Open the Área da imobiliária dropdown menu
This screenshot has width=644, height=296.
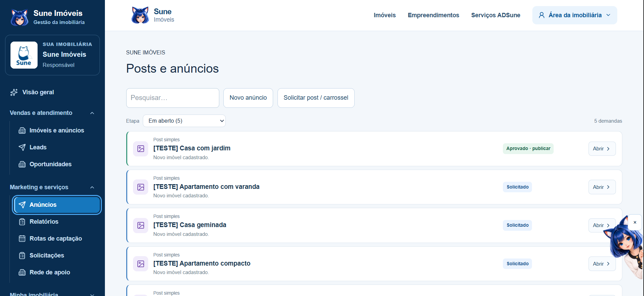(575, 15)
